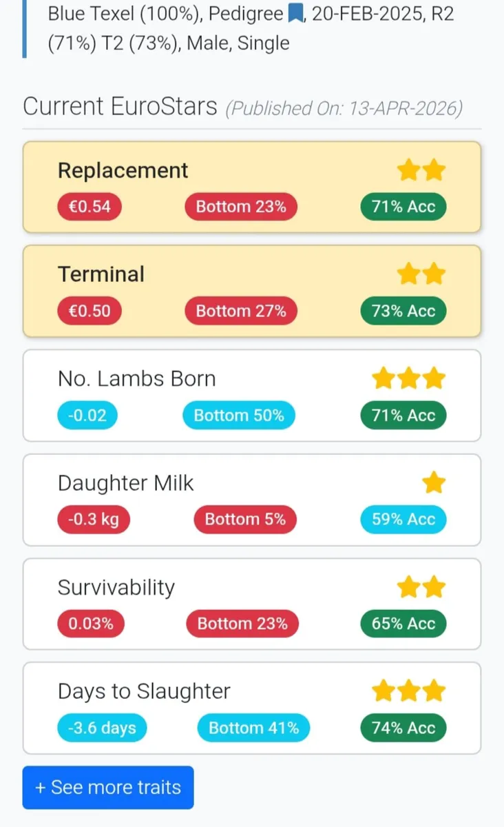Click the Survivability star rating
The height and width of the screenshot is (827, 504).
pyautogui.click(x=421, y=587)
